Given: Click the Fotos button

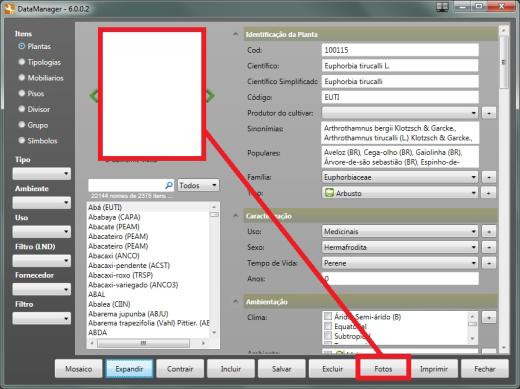Looking at the screenshot, I should [x=383, y=369].
